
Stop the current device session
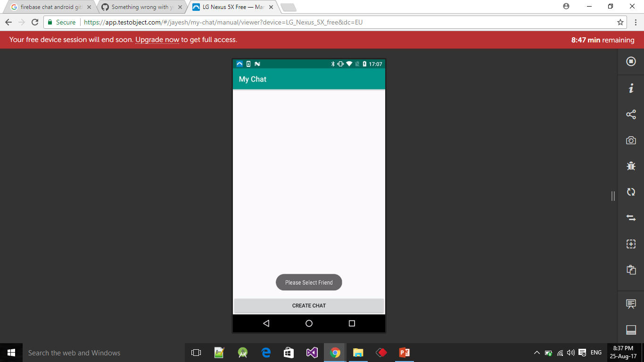tap(631, 61)
